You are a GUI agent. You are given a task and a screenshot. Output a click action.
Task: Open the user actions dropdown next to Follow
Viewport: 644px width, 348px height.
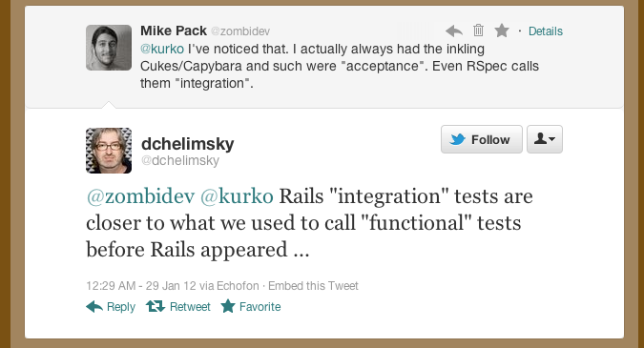point(545,139)
